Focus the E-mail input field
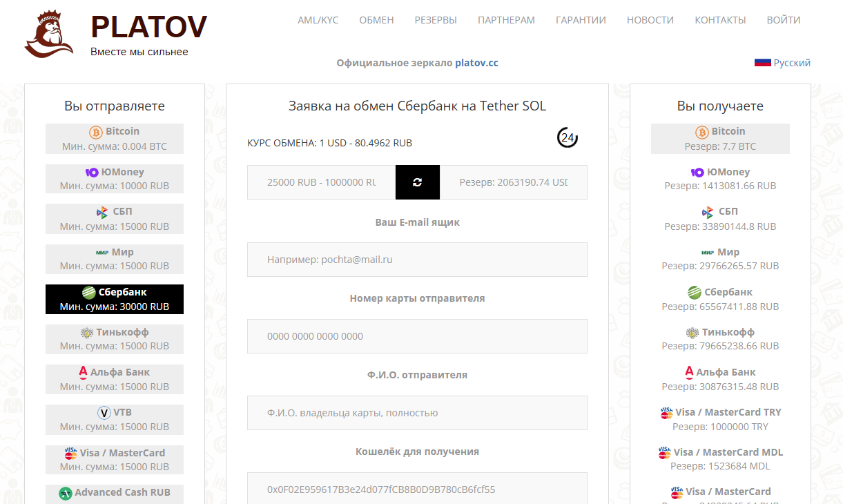The image size is (843, 504). (417, 260)
